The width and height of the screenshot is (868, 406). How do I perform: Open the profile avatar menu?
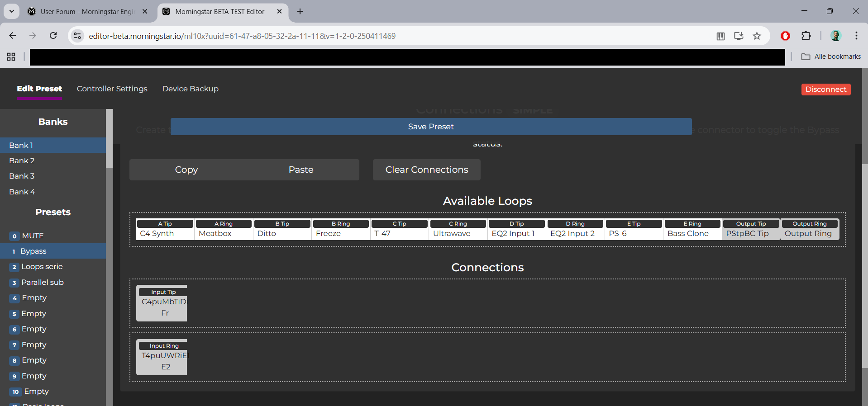tap(836, 36)
